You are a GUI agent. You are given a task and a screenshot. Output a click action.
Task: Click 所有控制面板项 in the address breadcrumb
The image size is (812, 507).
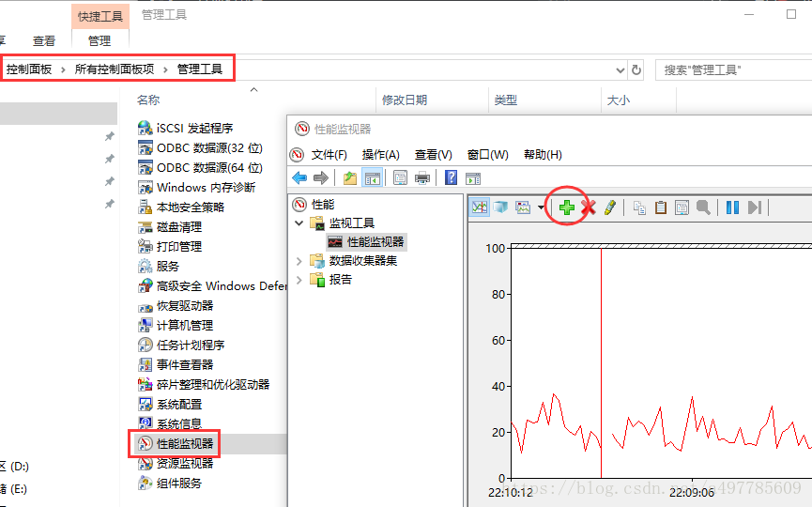coord(115,69)
